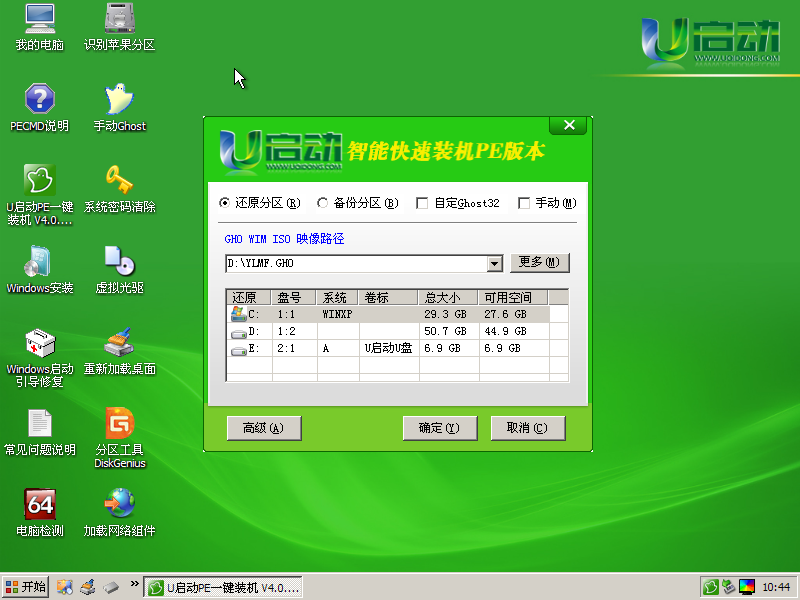The image size is (800, 600).
Task: Click the 盘号 column header
Action: pos(294,297)
